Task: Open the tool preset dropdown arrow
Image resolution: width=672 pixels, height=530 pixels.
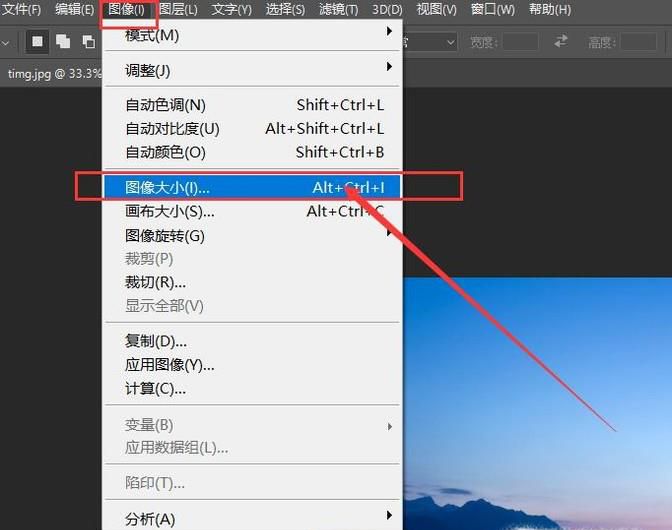Action: pos(6,43)
